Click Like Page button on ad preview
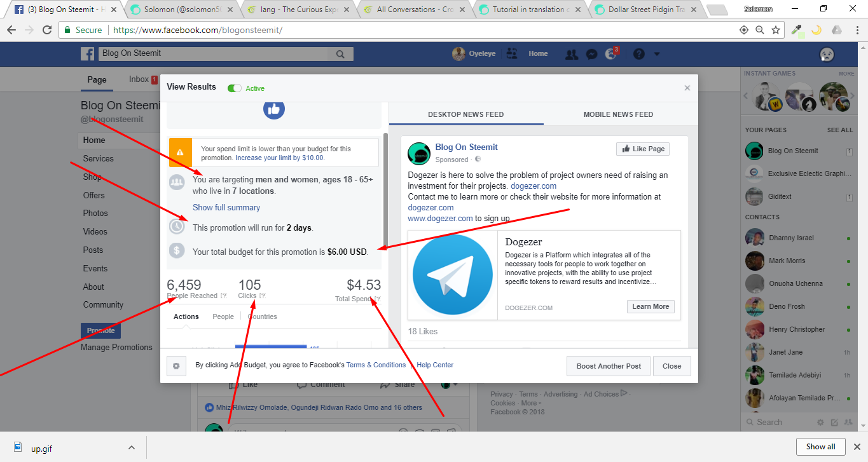The height and width of the screenshot is (462, 868). coord(643,149)
